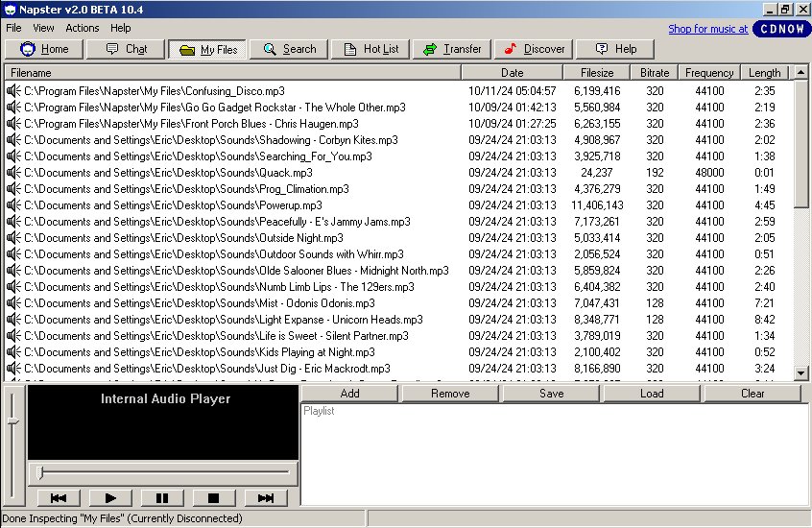The width and height of the screenshot is (812, 528).
Task: Skip to next track button
Action: click(x=266, y=498)
